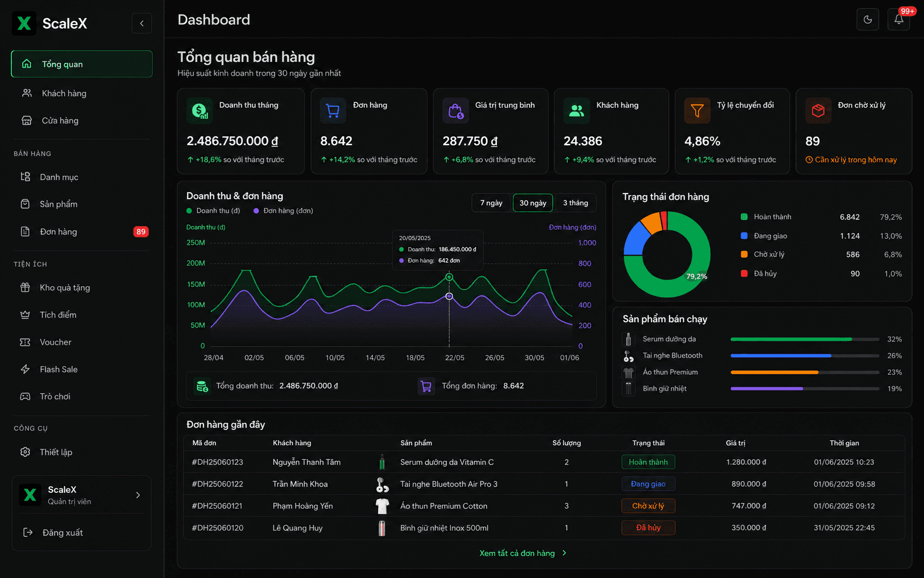924x578 pixels.
Task: Click the Tổng doanh thu coins icon
Action: 202,386
